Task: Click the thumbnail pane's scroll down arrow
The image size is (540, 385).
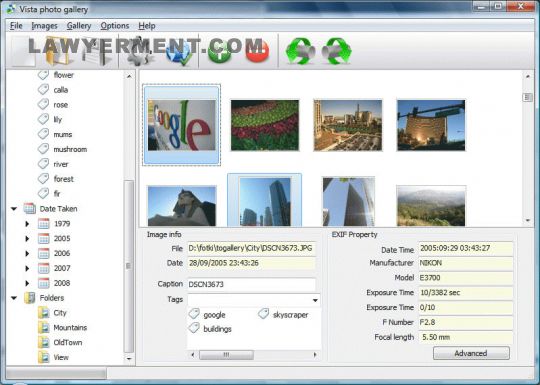Action: coord(528,220)
